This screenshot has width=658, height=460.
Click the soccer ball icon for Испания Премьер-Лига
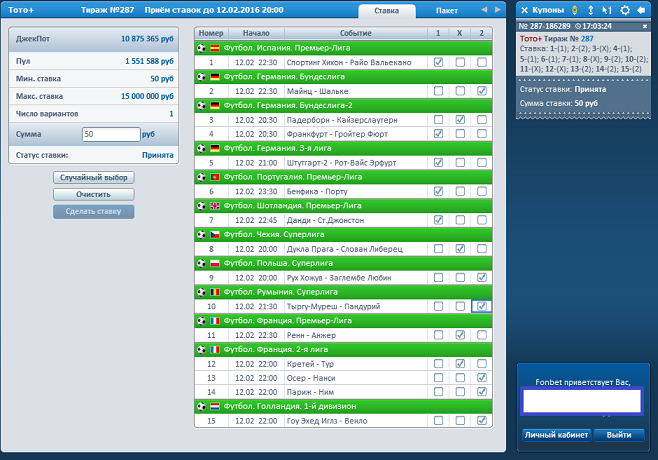tap(201, 48)
